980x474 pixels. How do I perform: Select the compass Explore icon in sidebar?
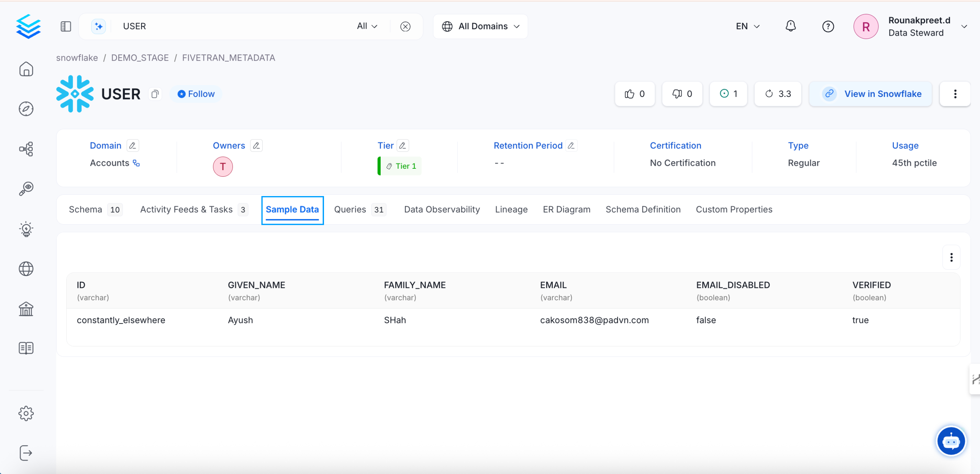pyautogui.click(x=26, y=109)
